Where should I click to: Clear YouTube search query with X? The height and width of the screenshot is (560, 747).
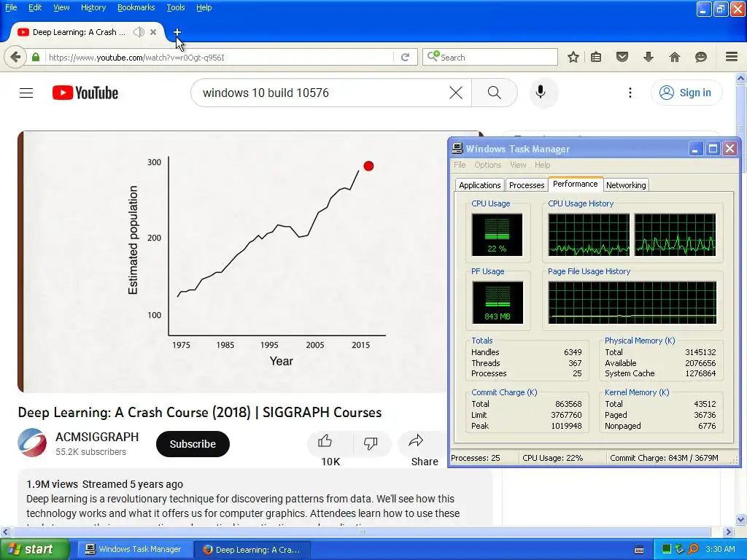tap(456, 93)
